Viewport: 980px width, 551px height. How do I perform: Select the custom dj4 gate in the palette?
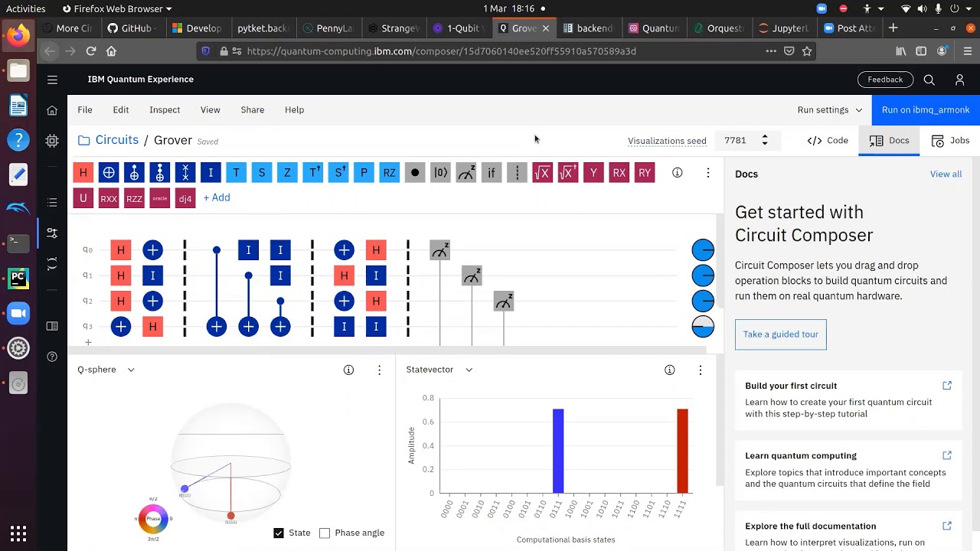point(185,198)
